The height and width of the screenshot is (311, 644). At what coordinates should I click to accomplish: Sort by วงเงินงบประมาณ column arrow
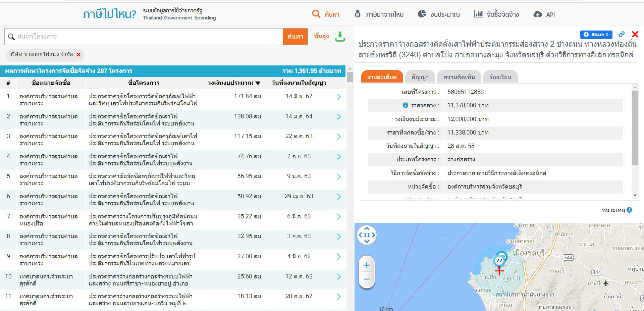[x=258, y=83]
